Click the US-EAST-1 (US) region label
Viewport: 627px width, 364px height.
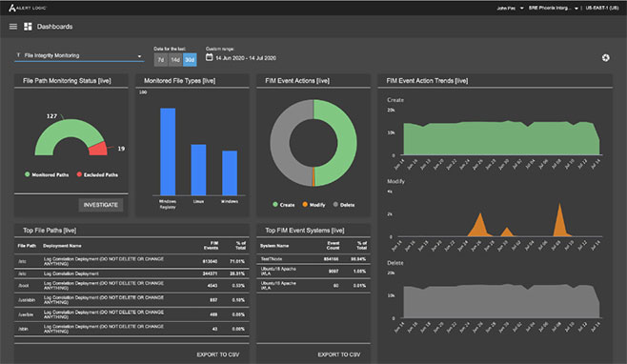tap(602, 8)
